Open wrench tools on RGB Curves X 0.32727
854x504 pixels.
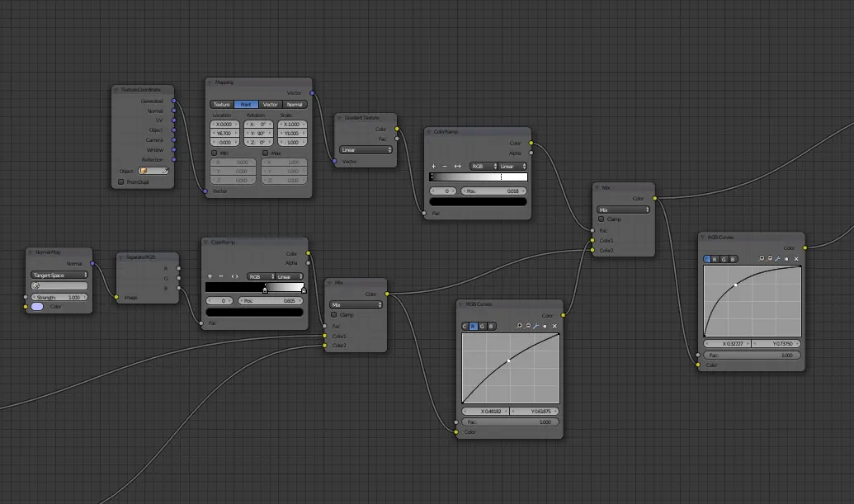778,258
